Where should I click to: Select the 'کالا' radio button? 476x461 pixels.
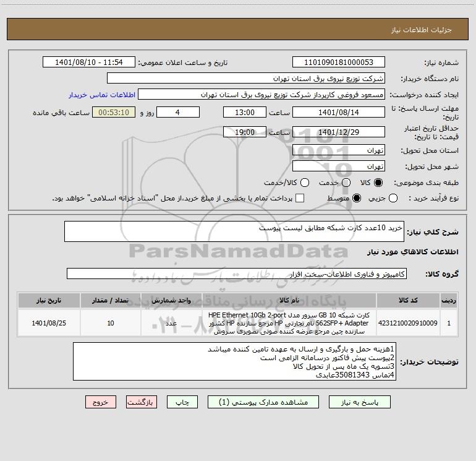[378, 183]
